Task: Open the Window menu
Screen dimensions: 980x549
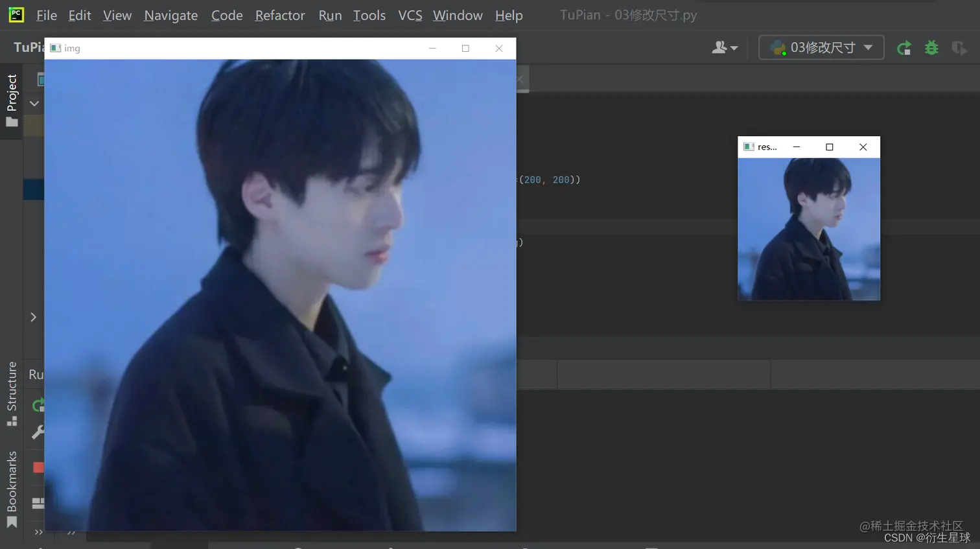Action: [x=458, y=15]
